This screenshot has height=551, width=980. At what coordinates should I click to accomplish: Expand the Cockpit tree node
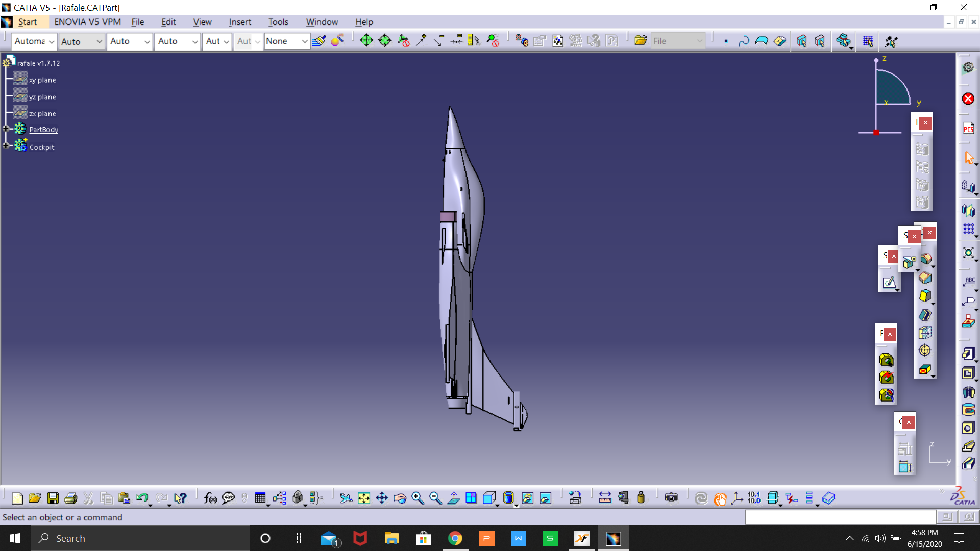(6, 146)
